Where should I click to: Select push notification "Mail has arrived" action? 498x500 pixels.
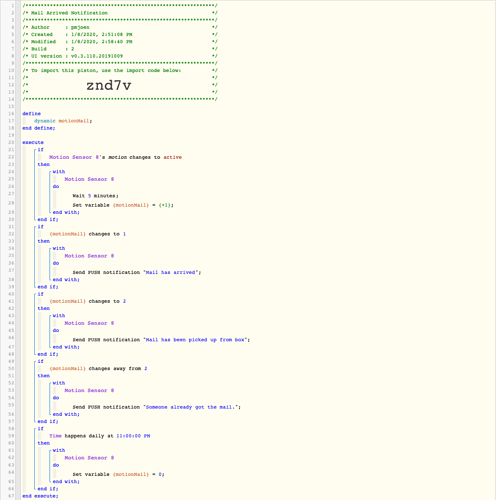[x=137, y=272]
